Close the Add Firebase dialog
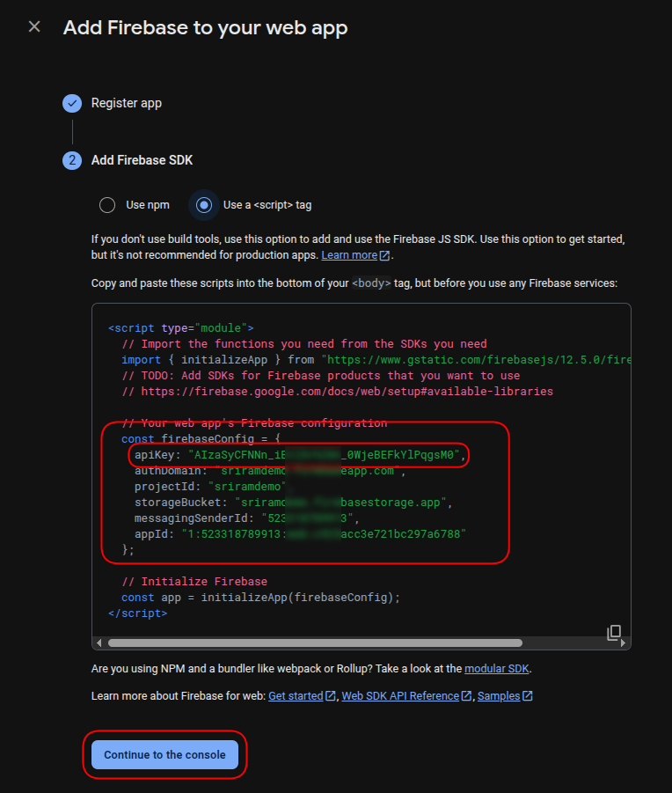Image resolution: width=672 pixels, height=793 pixels. tap(34, 27)
